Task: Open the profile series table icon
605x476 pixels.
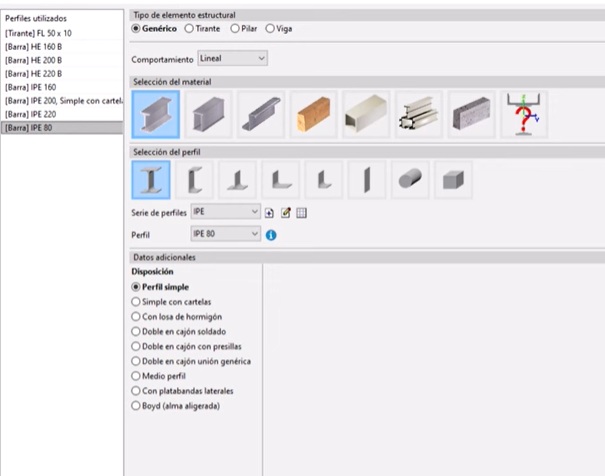Action: tap(301, 212)
